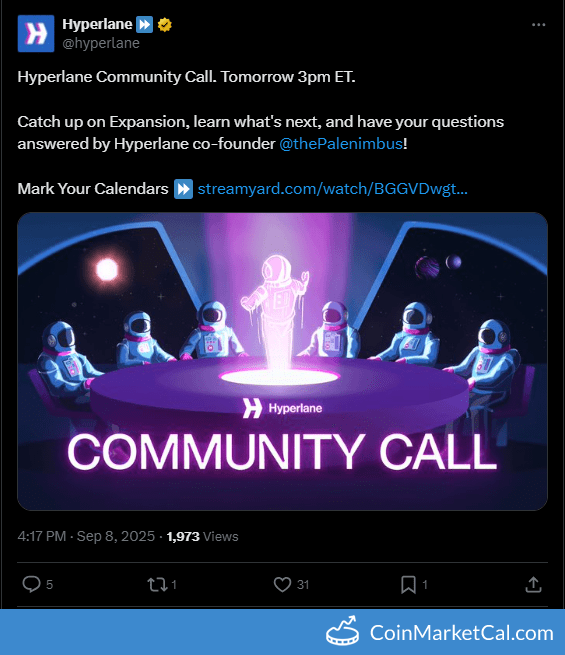Click the Hyperlane display name

[x=97, y=24]
